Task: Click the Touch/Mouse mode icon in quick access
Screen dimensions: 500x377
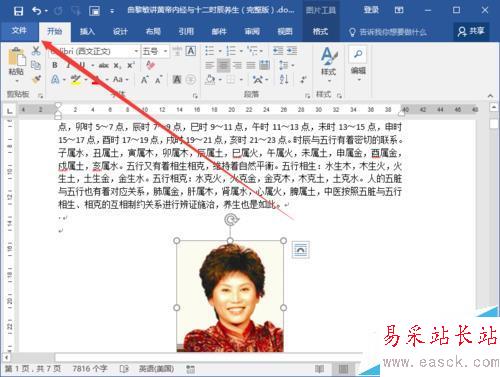Action: click(x=94, y=11)
